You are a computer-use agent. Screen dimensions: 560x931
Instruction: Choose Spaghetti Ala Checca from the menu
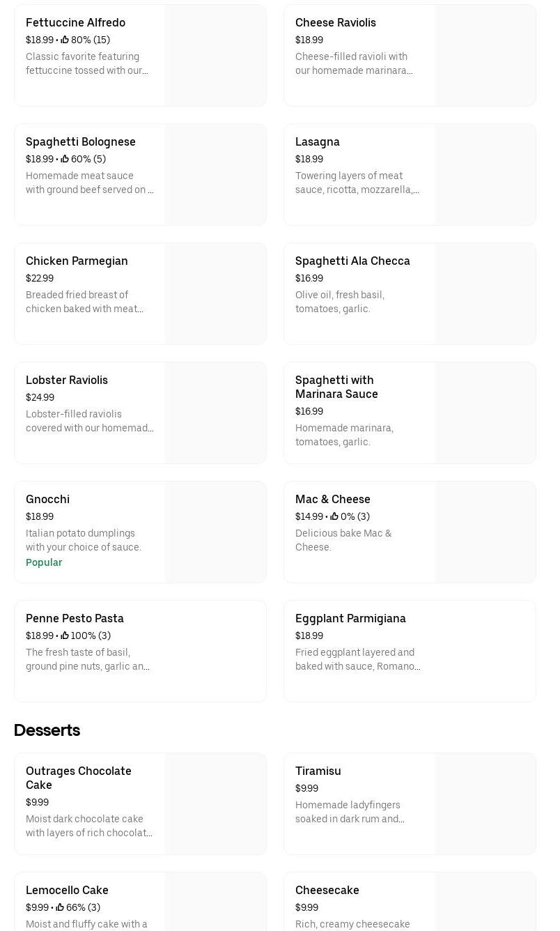[352, 261]
